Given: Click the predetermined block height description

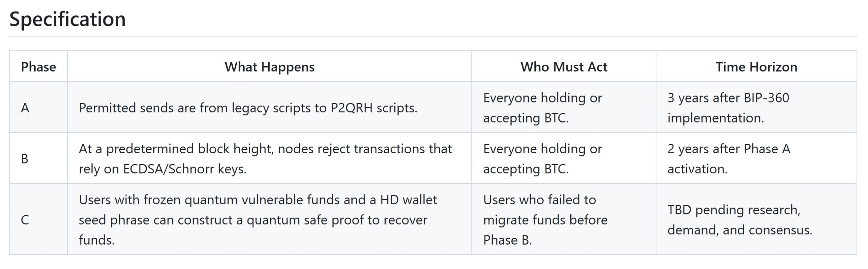Looking at the screenshot, I should pos(265,159).
